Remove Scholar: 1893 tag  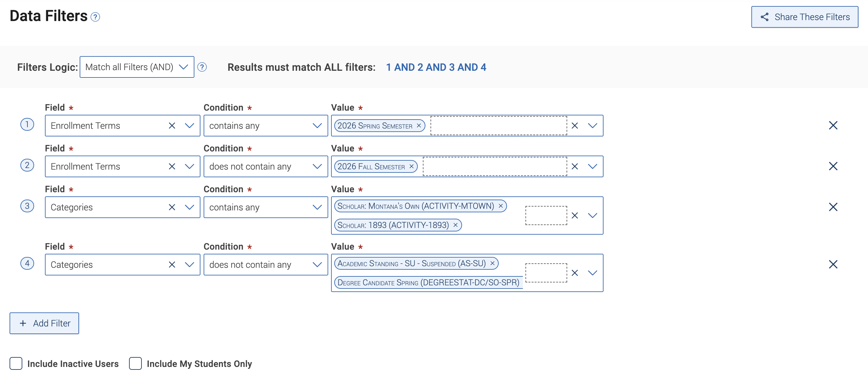coord(456,225)
